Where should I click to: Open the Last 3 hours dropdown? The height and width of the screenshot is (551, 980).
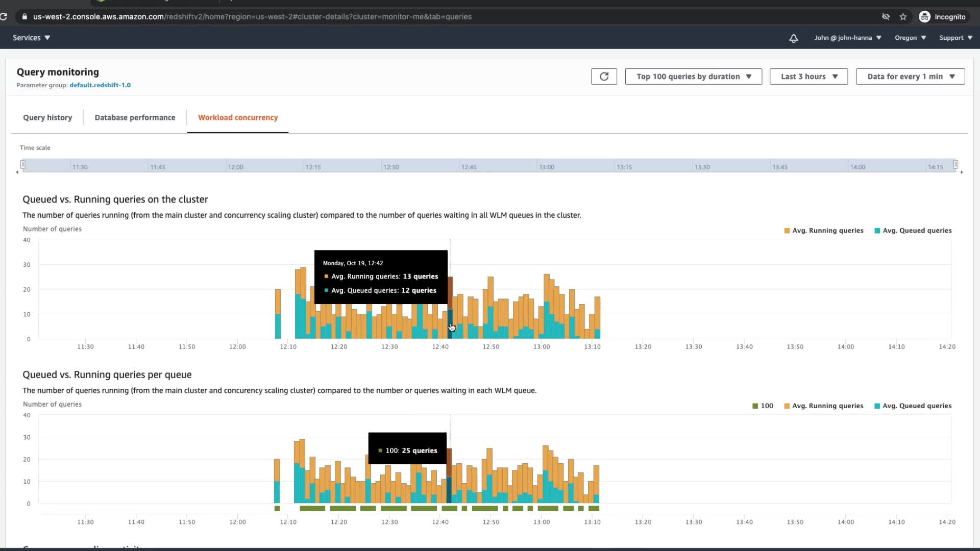click(x=808, y=77)
